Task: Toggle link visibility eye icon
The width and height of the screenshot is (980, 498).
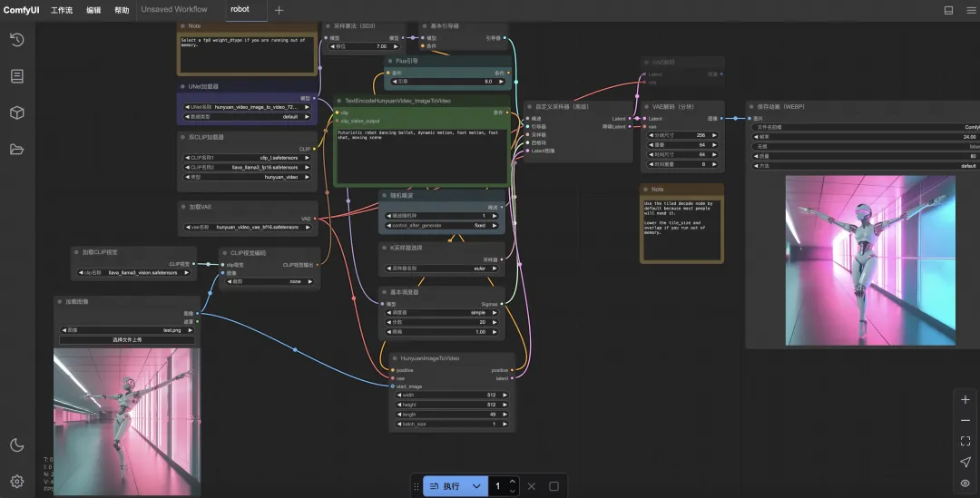Action: point(965,483)
